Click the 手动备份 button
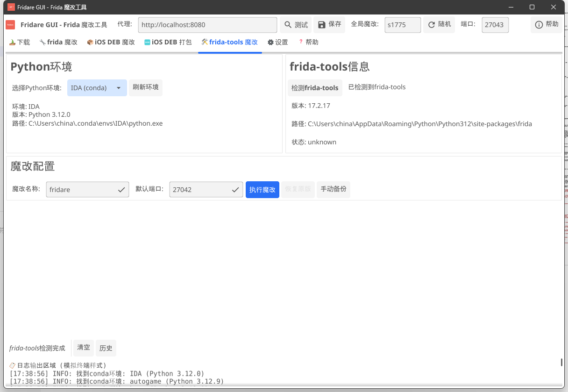Image resolution: width=568 pixels, height=392 pixels. click(x=334, y=189)
